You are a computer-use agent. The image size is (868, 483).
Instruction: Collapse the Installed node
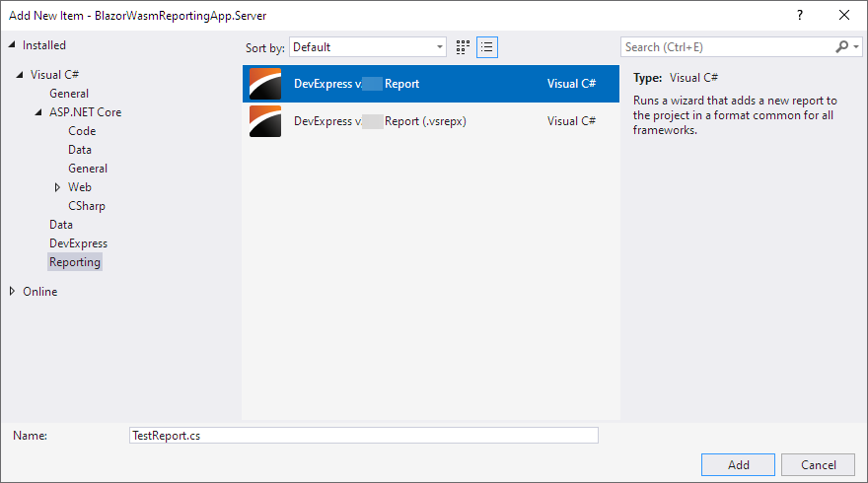point(12,44)
